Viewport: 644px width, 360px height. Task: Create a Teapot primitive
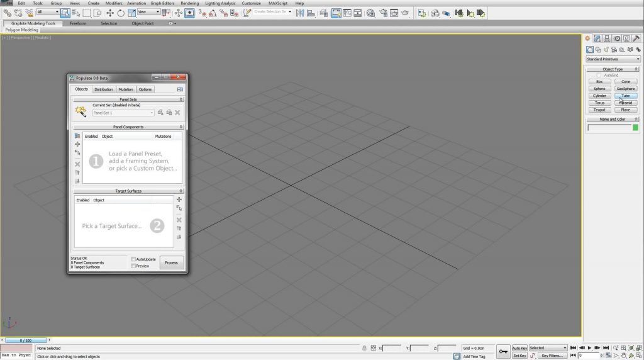click(599, 110)
